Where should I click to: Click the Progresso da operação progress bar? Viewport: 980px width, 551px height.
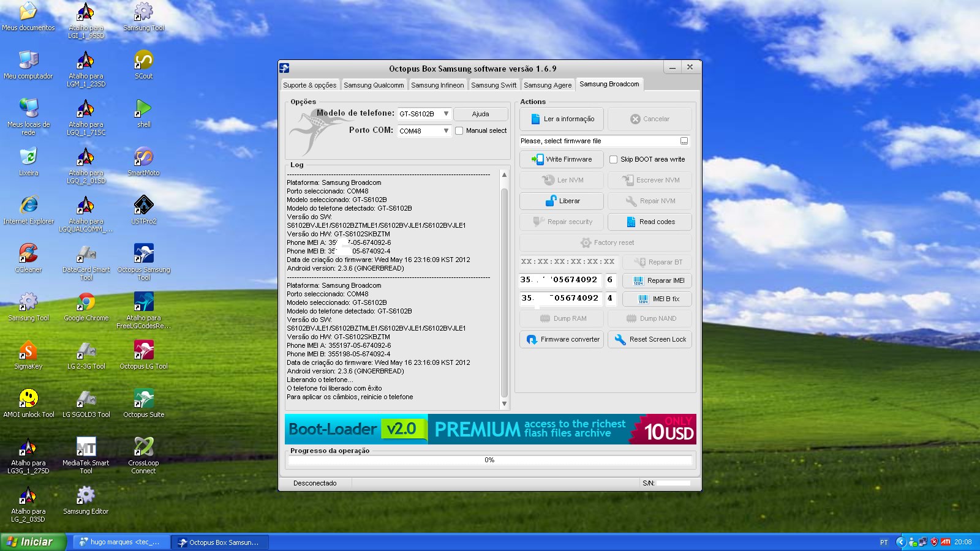pos(489,460)
